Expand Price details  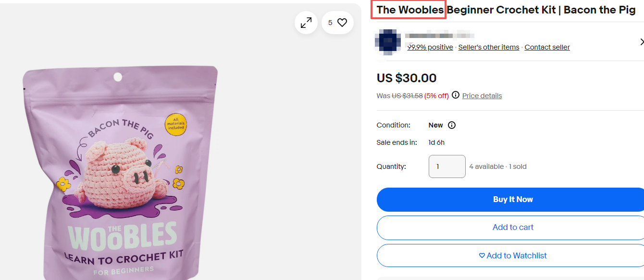point(482,95)
